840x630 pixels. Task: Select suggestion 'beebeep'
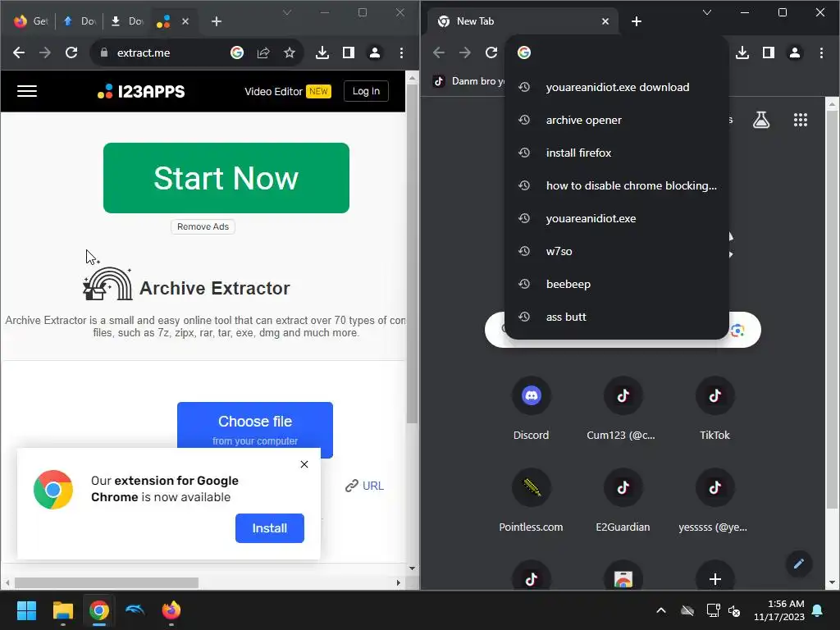pos(617,284)
